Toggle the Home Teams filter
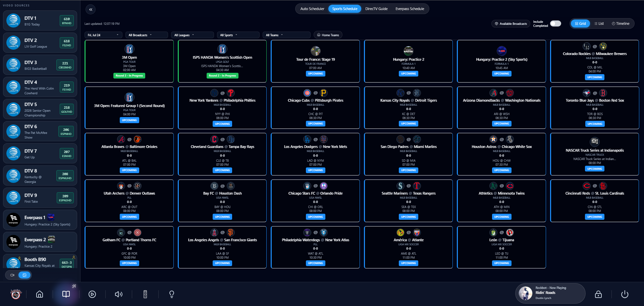Viewport: 644px width, 306px height. coord(328,35)
